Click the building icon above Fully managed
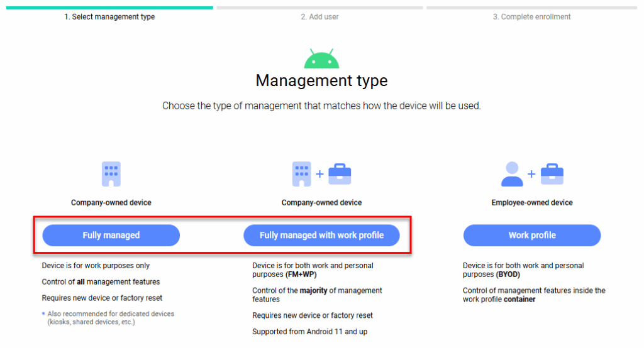 (111, 174)
